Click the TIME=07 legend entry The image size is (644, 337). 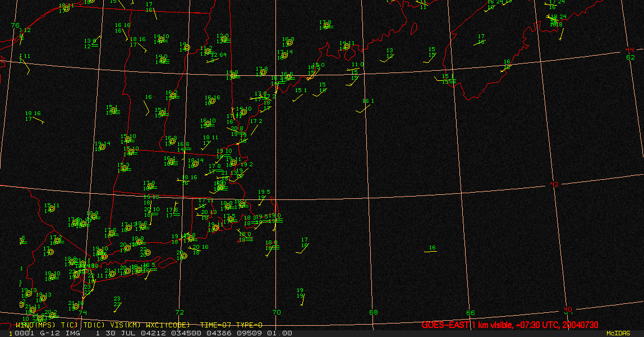coord(214,325)
